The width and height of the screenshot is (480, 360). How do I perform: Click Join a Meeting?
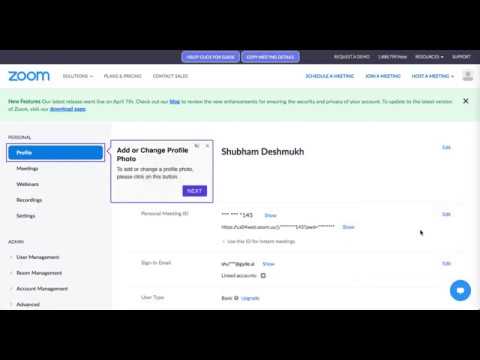[383, 76]
